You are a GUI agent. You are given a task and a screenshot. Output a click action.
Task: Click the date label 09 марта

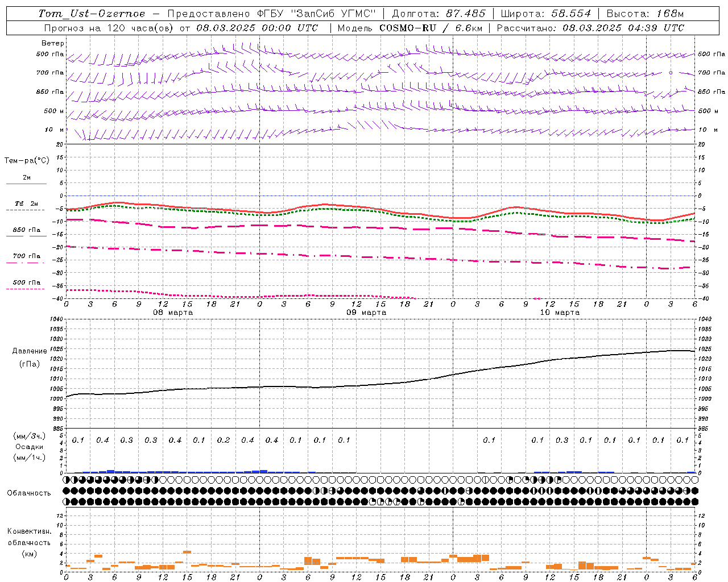tap(366, 313)
